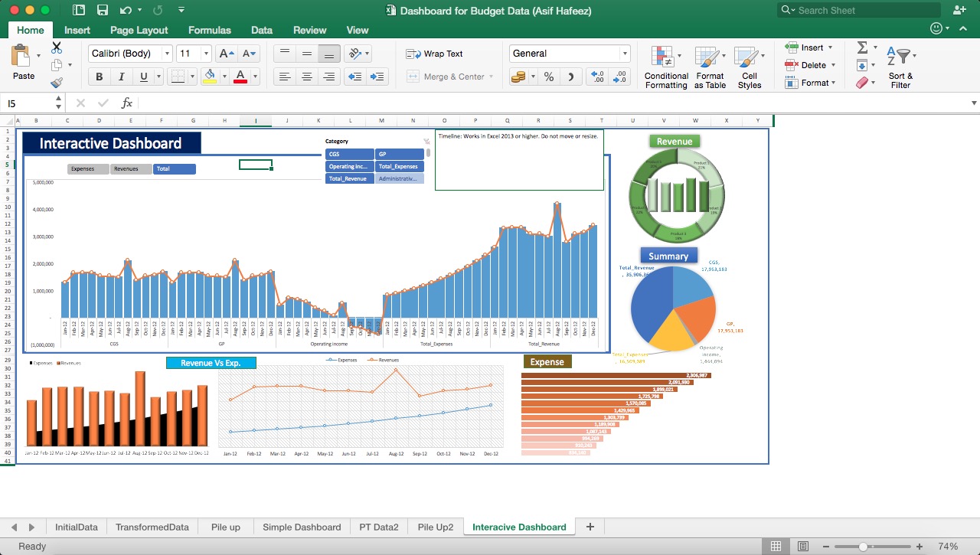This screenshot has width=980, height=555.
Task: Clear slicer filters with the funnel icon
Action: [x=426, y=142]
